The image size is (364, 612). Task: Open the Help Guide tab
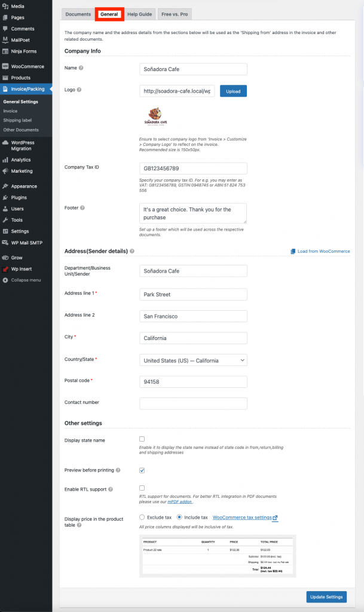[139, 14]
